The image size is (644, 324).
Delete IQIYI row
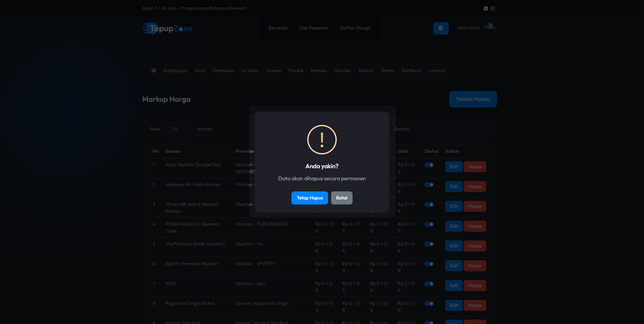coord(475,285)
